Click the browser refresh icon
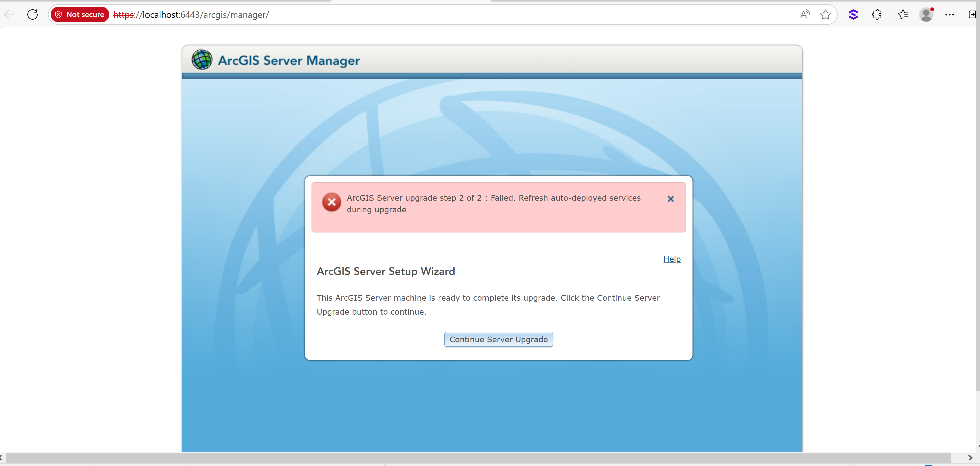 [33, 14]
